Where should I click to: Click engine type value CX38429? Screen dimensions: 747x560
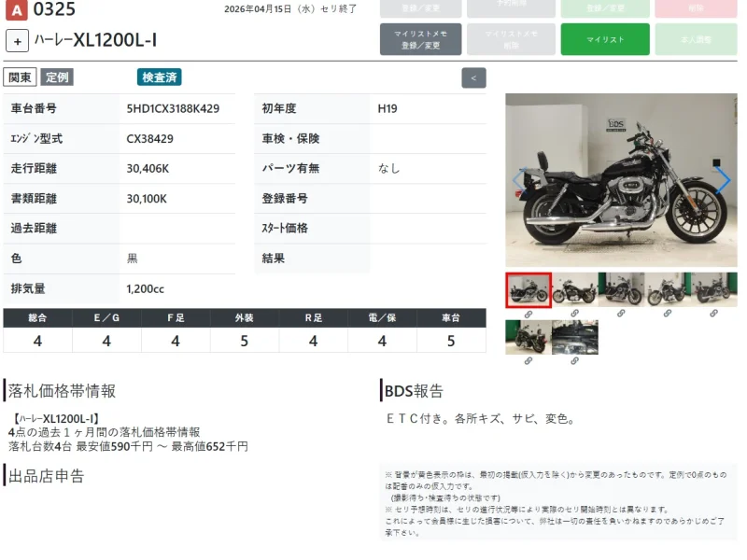coord(150,139)
